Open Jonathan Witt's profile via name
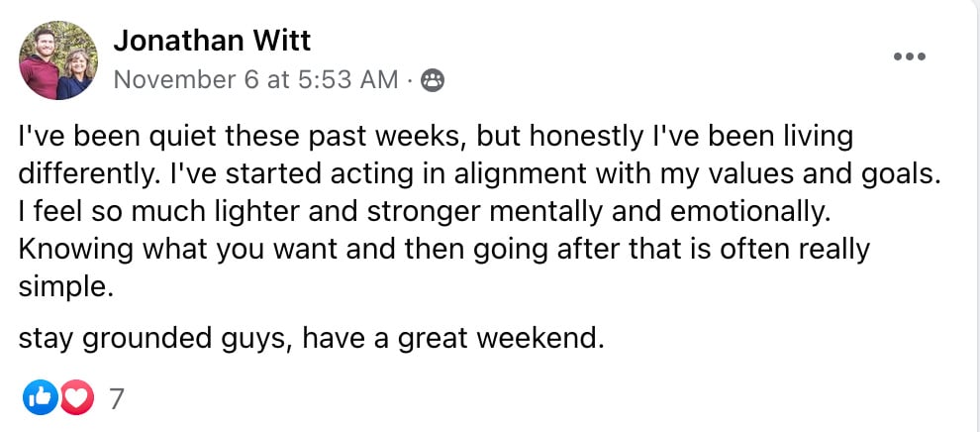Viewport: 980px width, 432px height. pos(212,42)
